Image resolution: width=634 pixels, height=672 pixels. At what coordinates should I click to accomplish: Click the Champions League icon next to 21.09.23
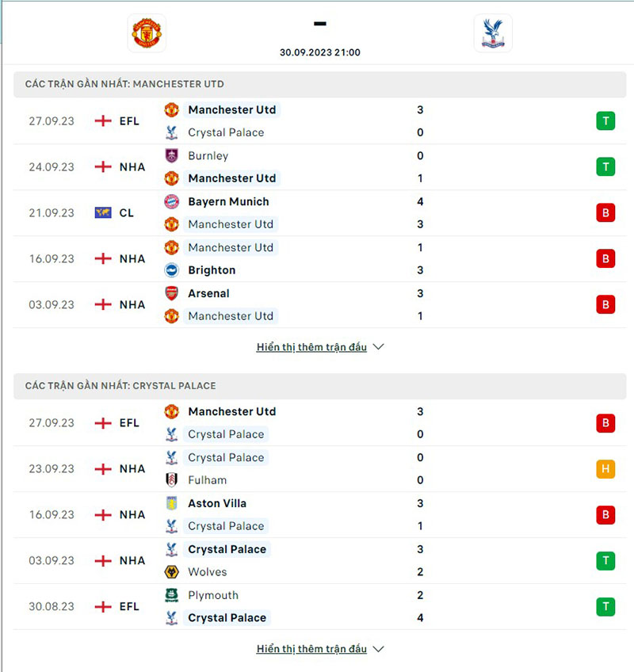pos(102,212)
